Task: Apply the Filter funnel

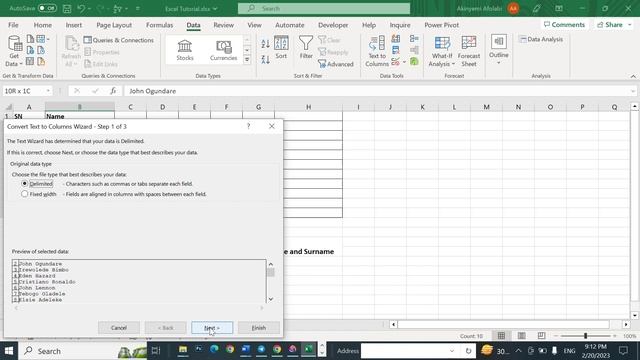Action: tap(306, 48)
